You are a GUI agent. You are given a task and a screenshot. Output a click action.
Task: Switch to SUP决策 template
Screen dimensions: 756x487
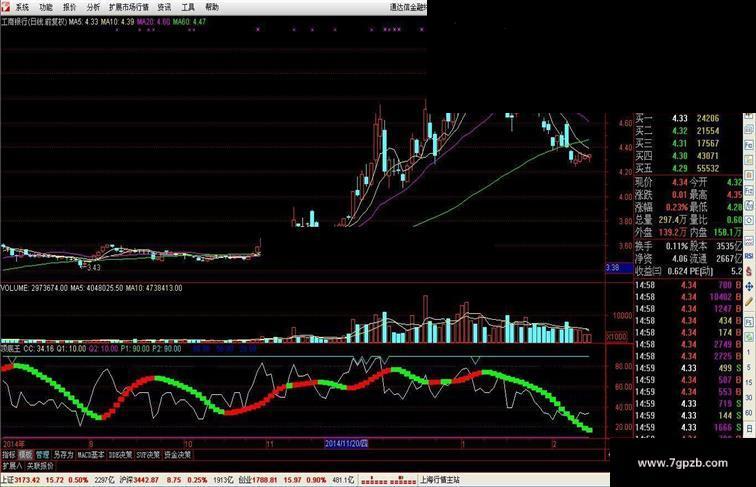148,454
